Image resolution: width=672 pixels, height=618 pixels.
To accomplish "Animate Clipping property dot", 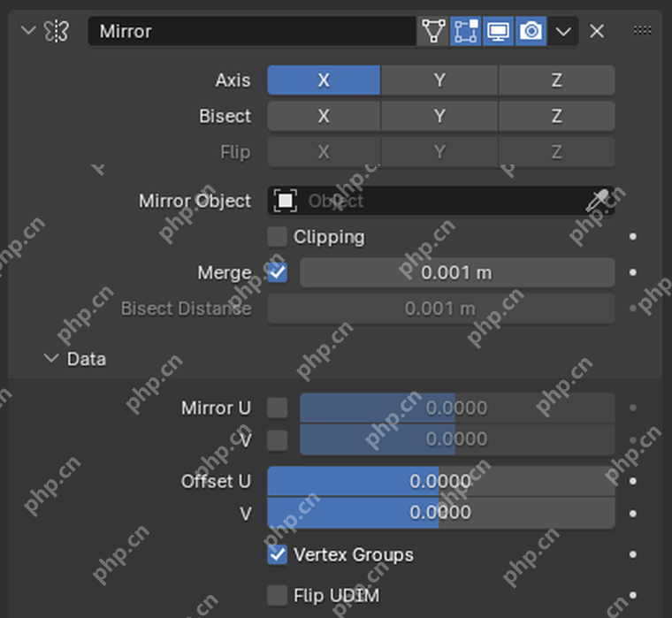I will [632, 237].
